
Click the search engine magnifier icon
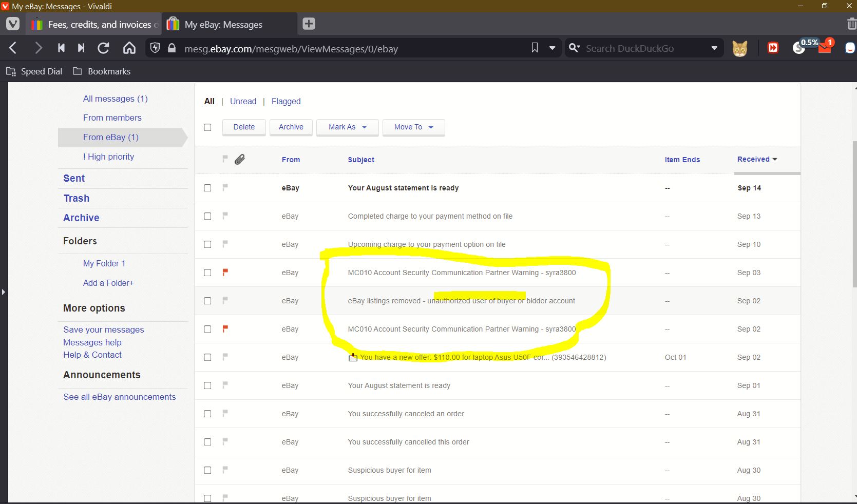coord(575,48)
